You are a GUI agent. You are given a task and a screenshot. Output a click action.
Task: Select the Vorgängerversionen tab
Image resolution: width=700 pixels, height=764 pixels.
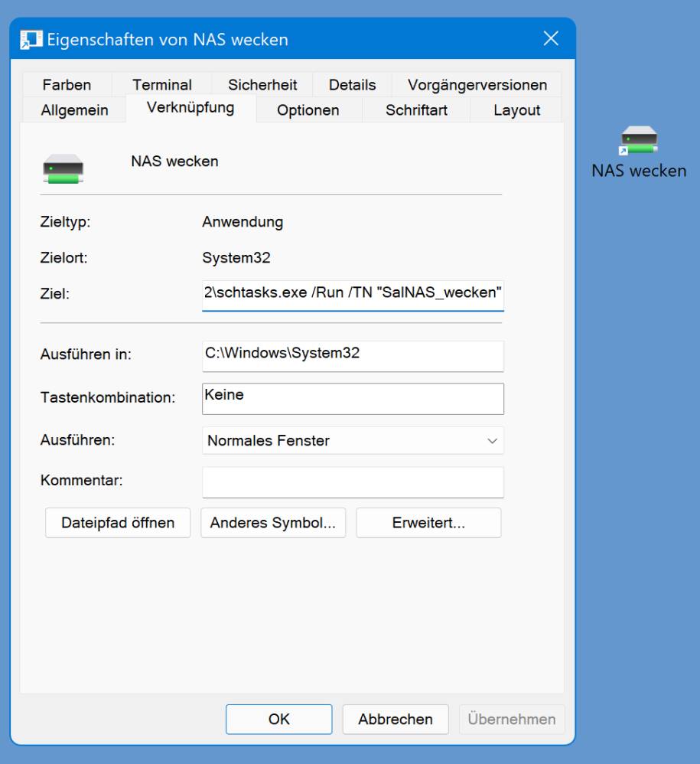coord(477,85)
